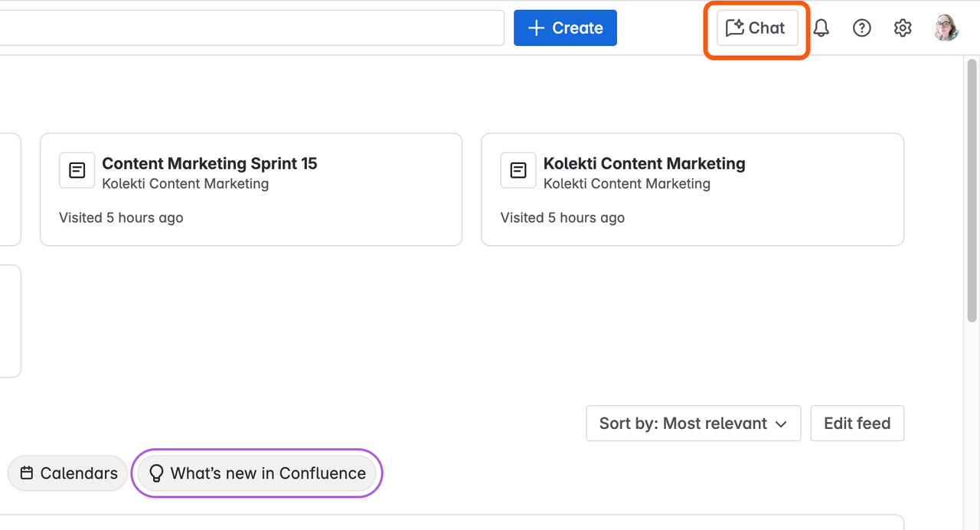
Task: Click the search input field
Action: [x=253, y=28]
